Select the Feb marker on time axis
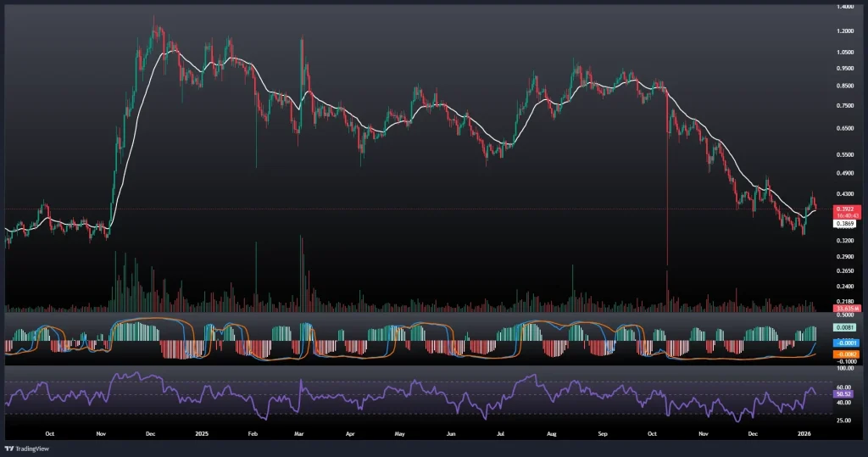Screen dimensions: 868x457 tap(253, 432)
